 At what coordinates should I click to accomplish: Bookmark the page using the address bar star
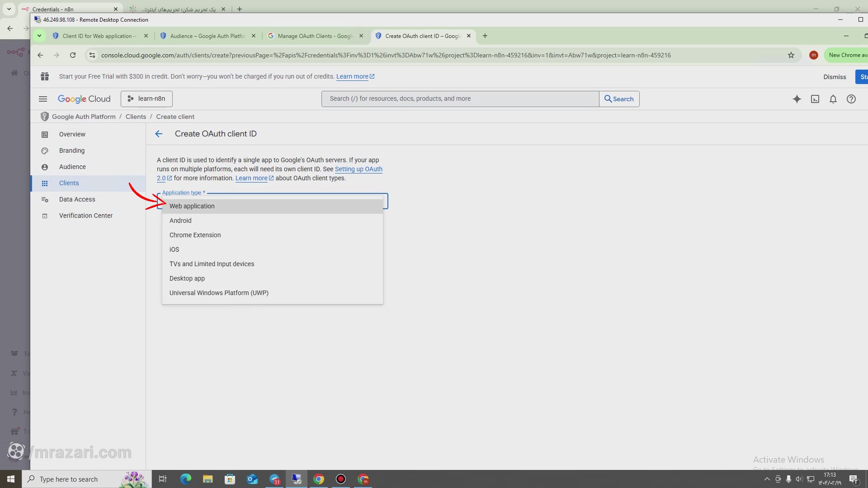tap(792, 55)
